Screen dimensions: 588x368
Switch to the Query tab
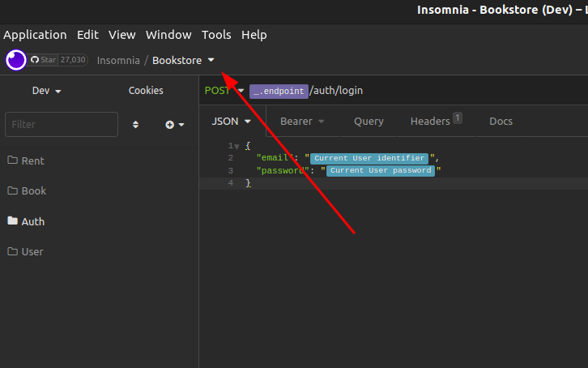tap(369, 121)
